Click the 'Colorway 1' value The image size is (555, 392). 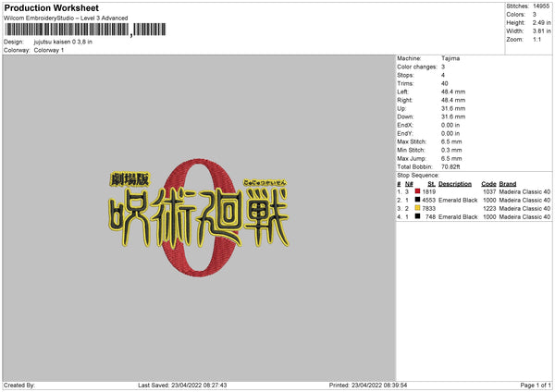49,50
